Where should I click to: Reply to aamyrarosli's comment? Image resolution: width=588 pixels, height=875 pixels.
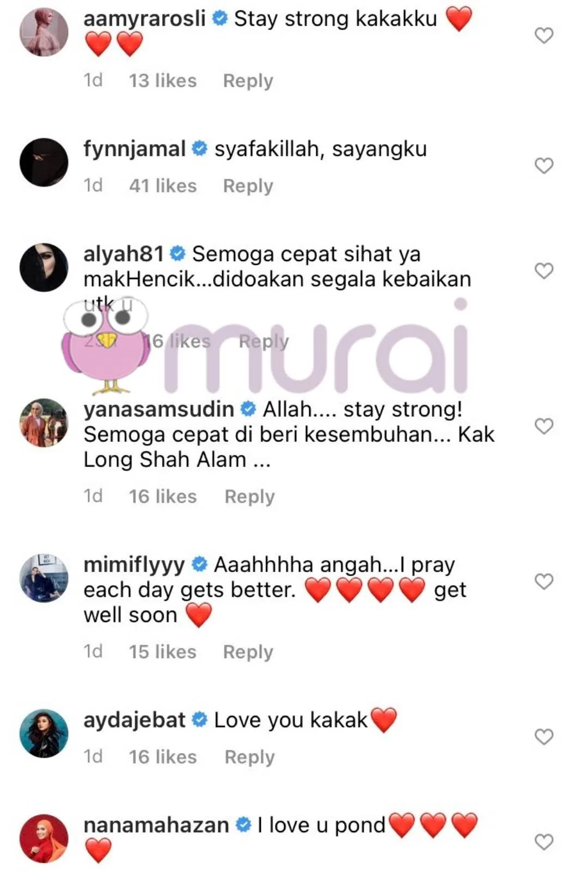248,81
